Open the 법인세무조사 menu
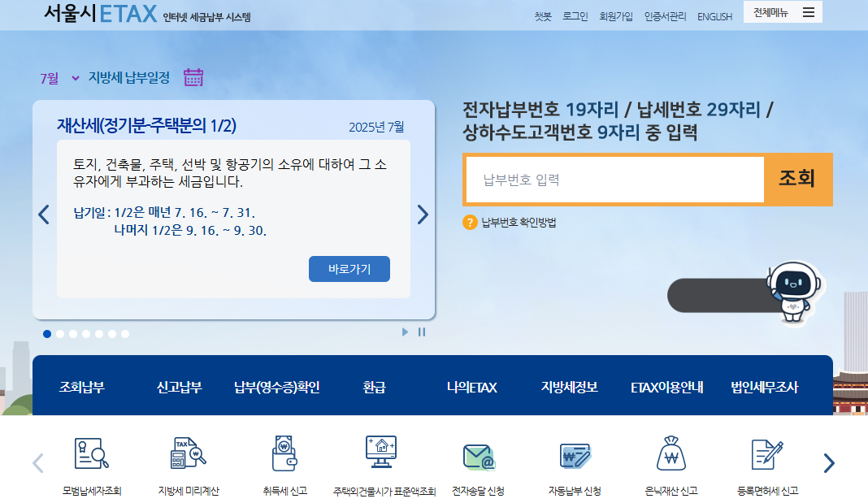This screenshot has width=868, height=503. coord(765,388)
